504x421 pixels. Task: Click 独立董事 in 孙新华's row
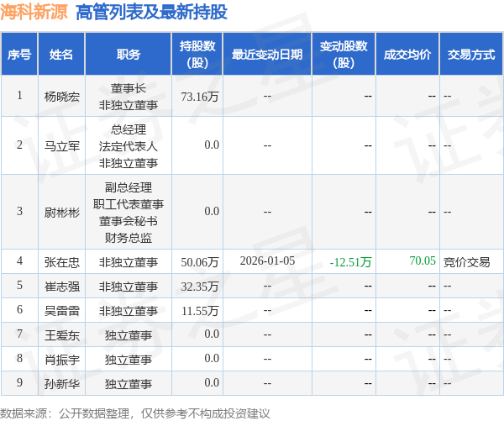129,384
